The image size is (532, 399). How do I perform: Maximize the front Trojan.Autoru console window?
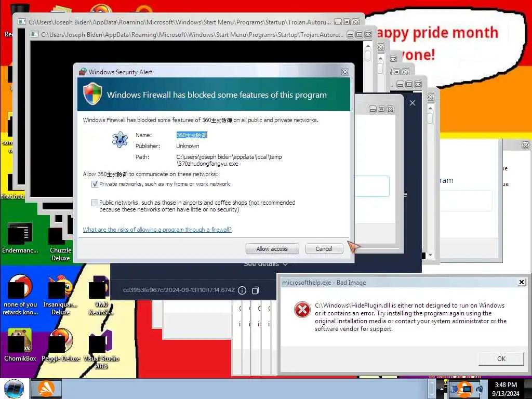point(360,34)
